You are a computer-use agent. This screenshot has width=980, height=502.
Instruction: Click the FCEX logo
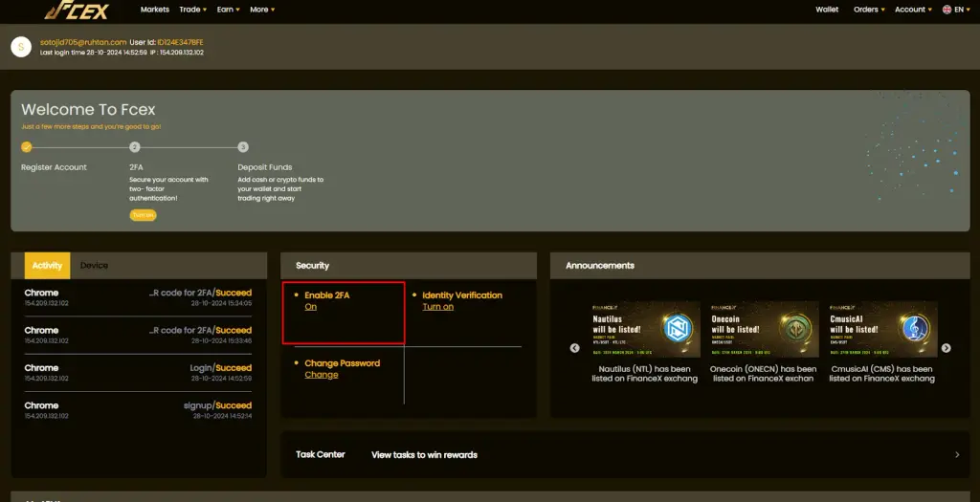(x=77, y=10)
